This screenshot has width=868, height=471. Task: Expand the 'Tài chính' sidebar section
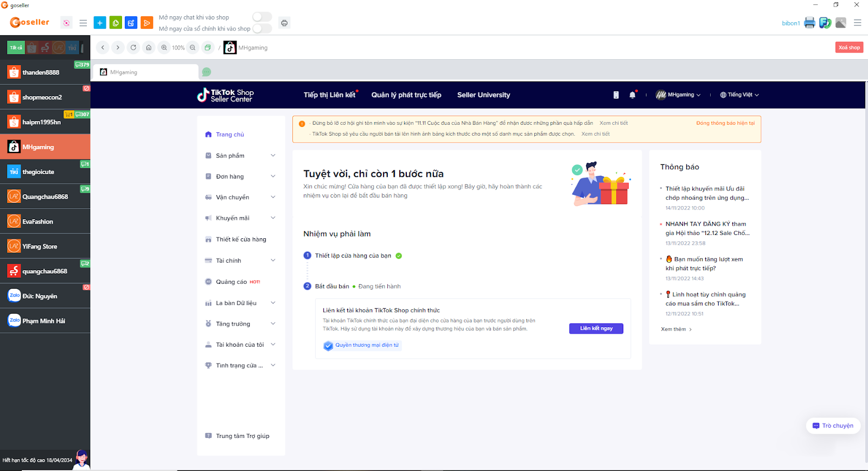[241, 260]
